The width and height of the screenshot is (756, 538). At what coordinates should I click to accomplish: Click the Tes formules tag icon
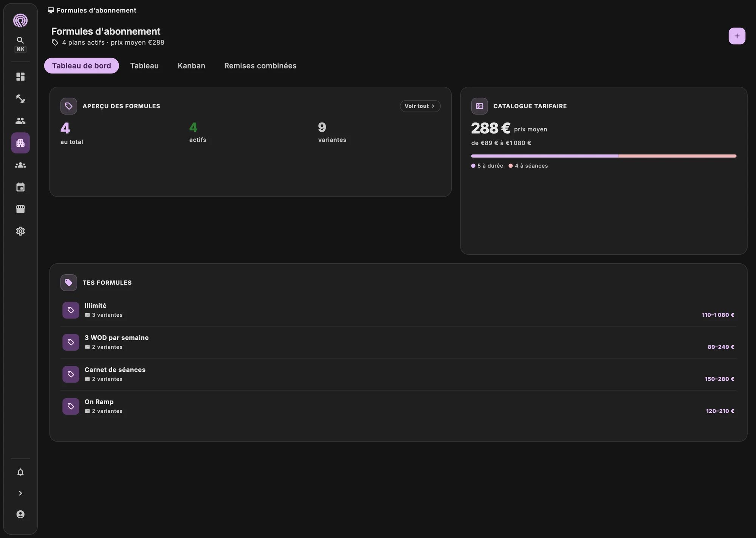point(69,283)
